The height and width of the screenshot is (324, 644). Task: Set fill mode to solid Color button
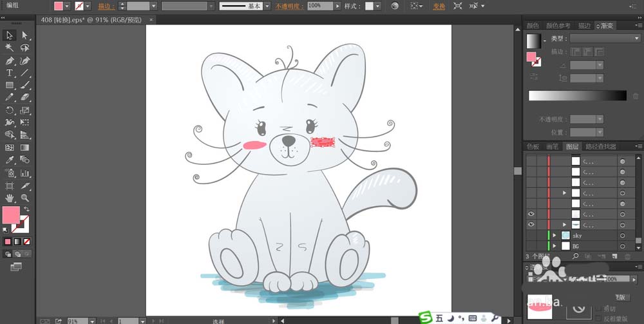coord(8,242)
